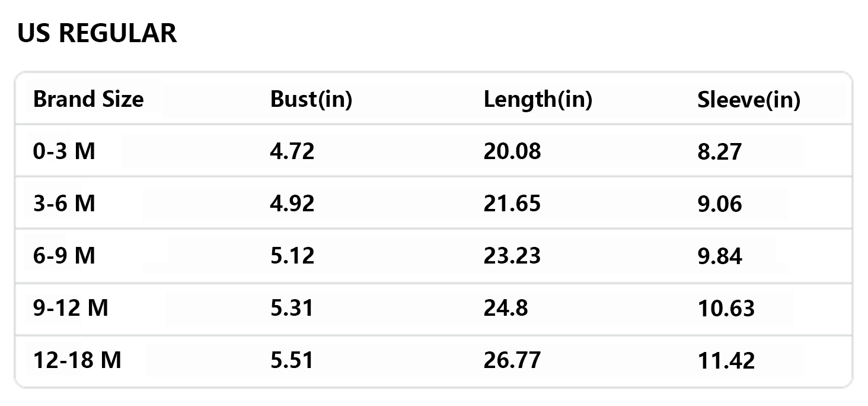Select the Sleeve(in) column header
This screenshot has width=868, height=406.
tap(748, 100)
